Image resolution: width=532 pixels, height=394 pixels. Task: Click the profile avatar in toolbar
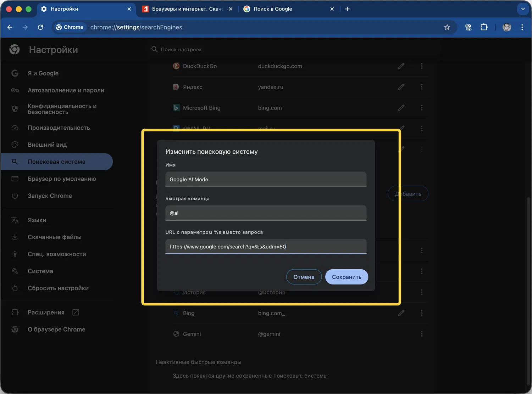[506, 27]
